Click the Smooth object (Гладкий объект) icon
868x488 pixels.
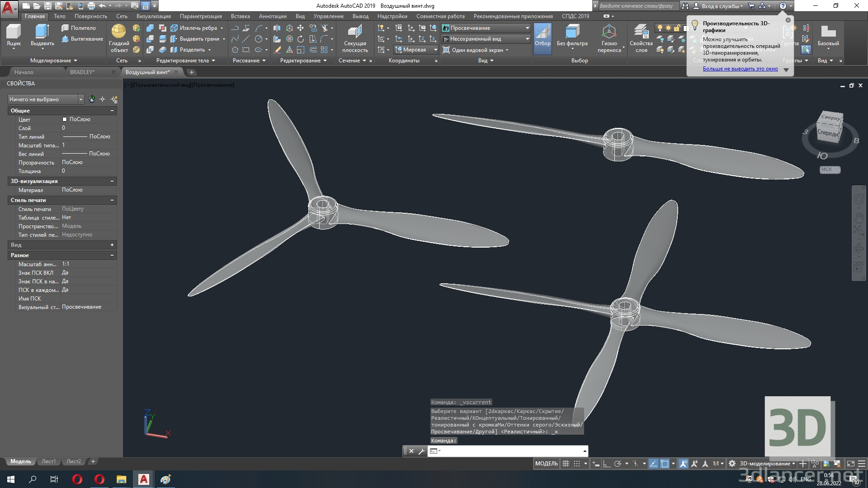tap(119, 38)
